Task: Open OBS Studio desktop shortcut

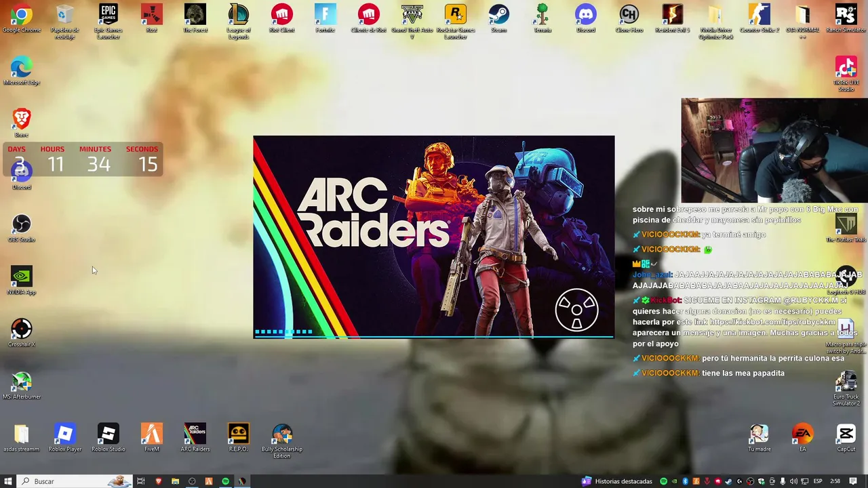Action: click(21, 228)
